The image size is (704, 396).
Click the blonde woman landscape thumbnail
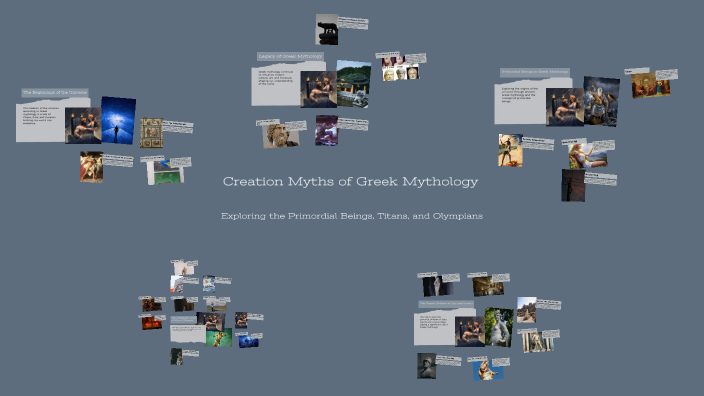tap(588, 155)
